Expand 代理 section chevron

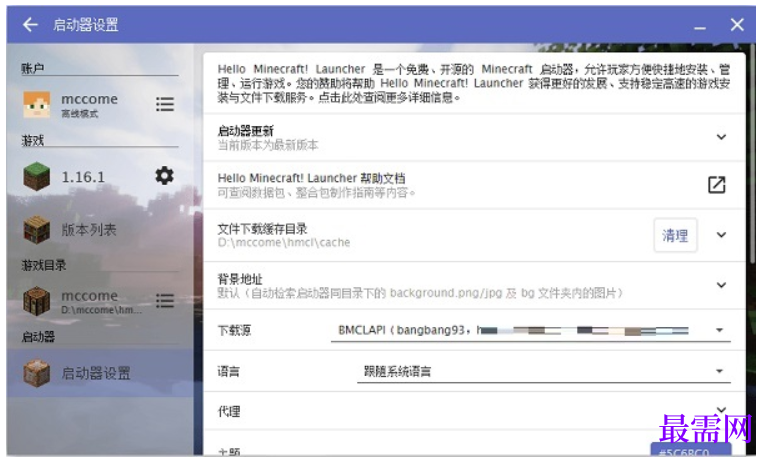pyautogui.click(x=721, y=409)
